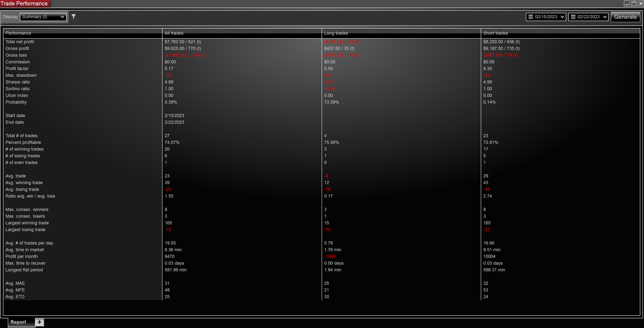Image resolution: width=644 pixels, height=328 pixels.
Task: Select the Short trades profit per month 10004
Action: (x=489, y=256)
